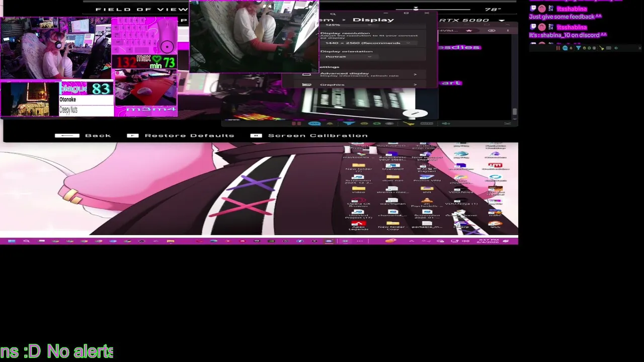Open taskbar volume speaker icon
Viewport: 644px width, 362px height.
pos(466,241)
